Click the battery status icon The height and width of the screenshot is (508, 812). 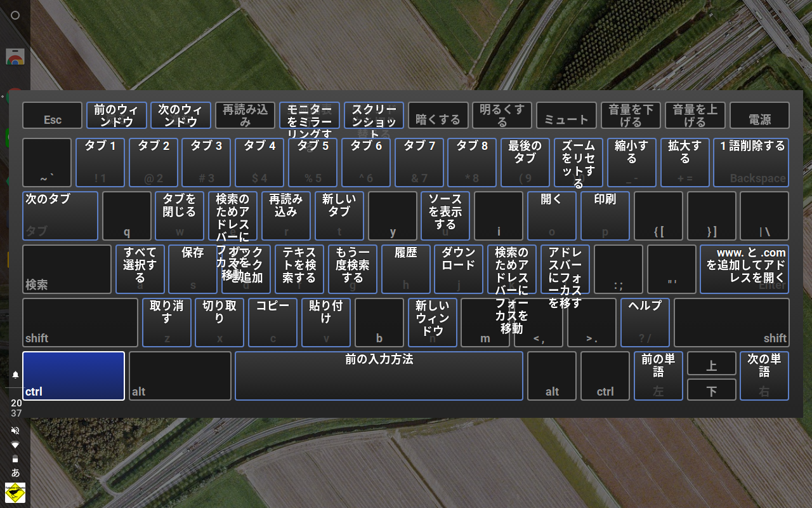(15, 458)
